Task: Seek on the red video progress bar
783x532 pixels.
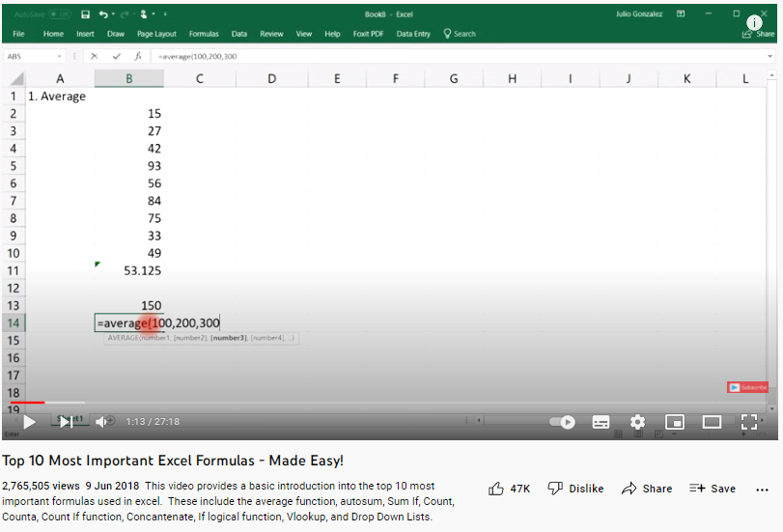Action: pos(27,402)
